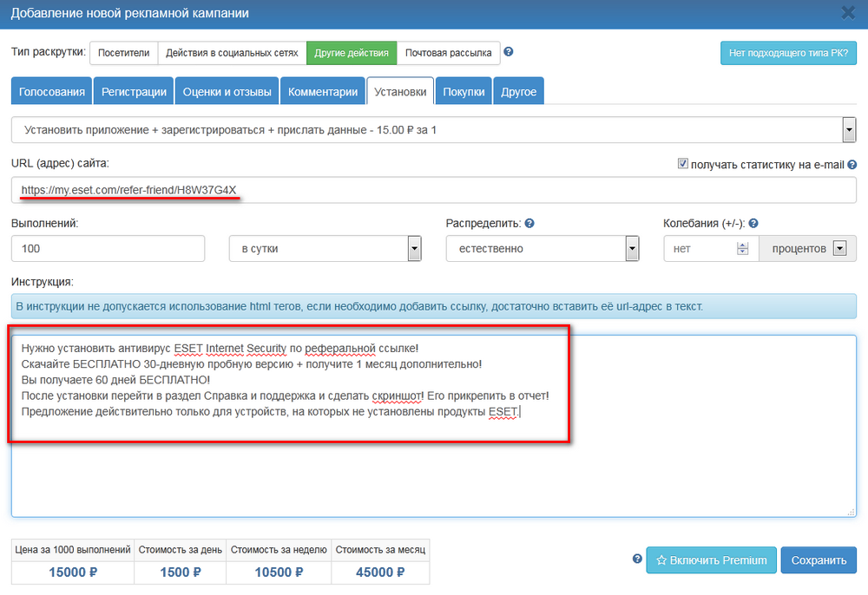Expand the task type dropdown with 15.00 ₽ price
868x595 pixels.
pyautogui.click(x=849, y=131)
